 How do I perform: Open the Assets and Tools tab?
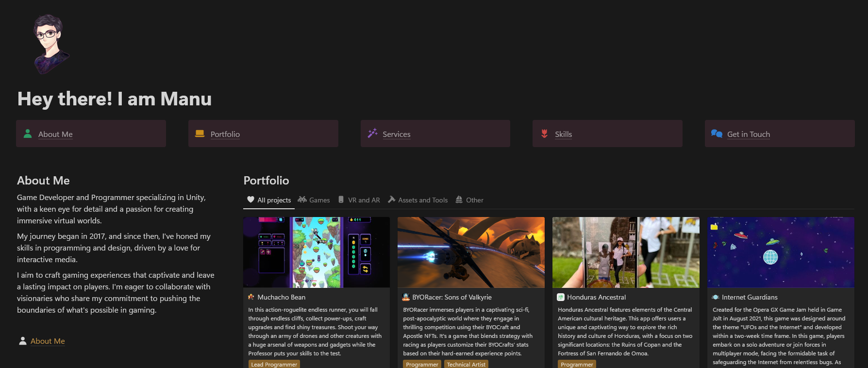pyautogui.click(x=417, y=200)
